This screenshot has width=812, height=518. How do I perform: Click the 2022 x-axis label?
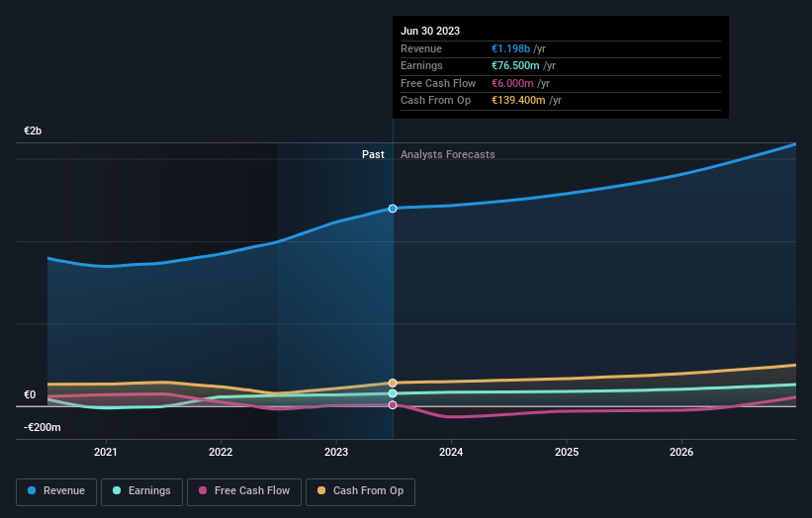pyautogui.click(x=221, y=452)
